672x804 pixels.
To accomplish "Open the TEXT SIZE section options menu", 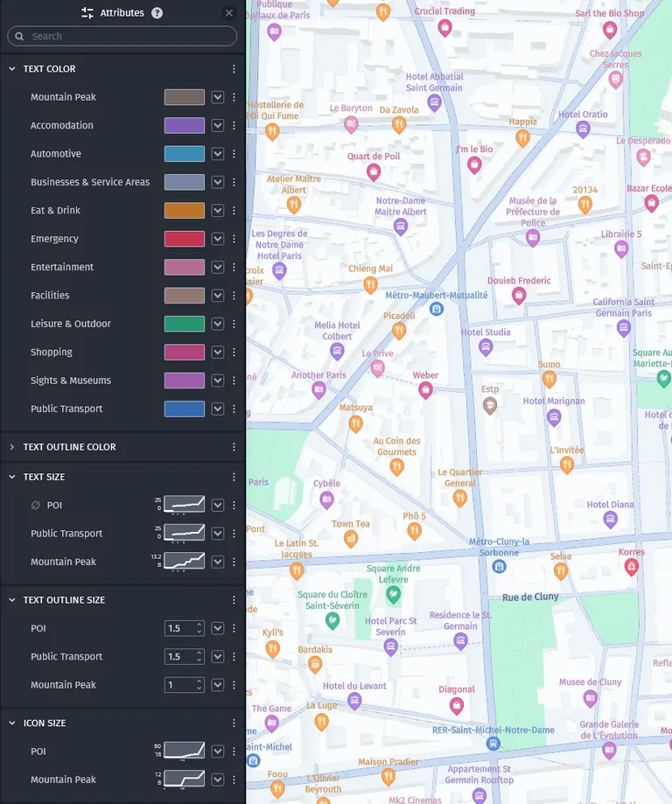I will click(x=234, y=477).
